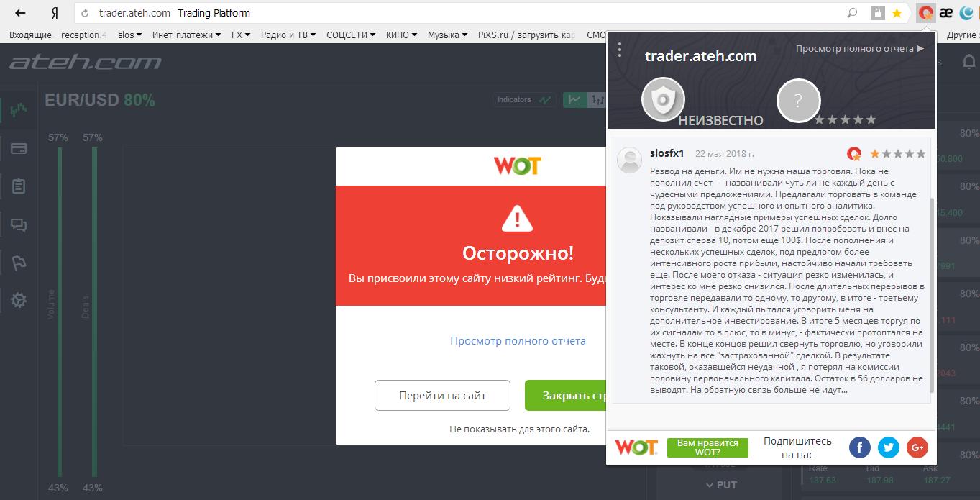
Task: Open the 'PiXS.ru / загрузить' bookmark
Action: [527, 35]
